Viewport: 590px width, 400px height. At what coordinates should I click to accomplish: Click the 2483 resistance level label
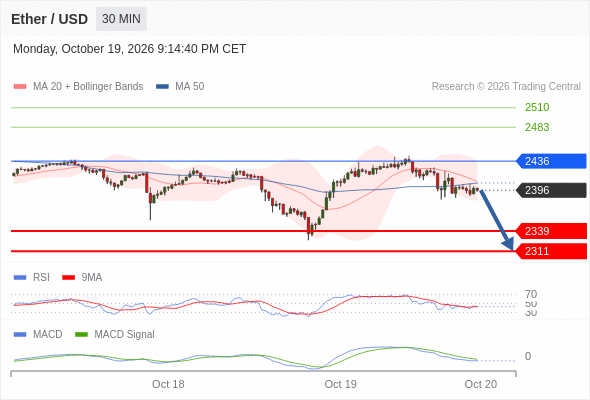click(537, 127)
